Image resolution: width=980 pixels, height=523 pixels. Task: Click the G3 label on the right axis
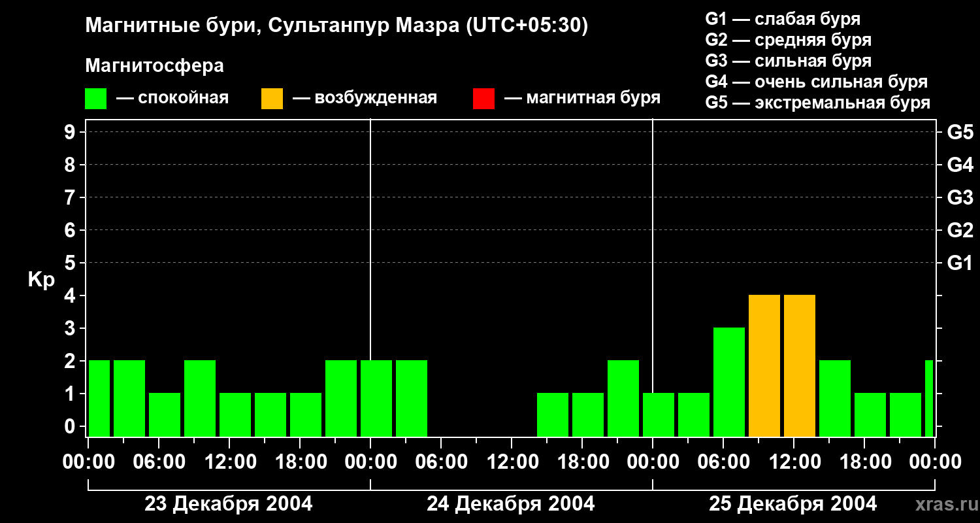tap(960, 197)
